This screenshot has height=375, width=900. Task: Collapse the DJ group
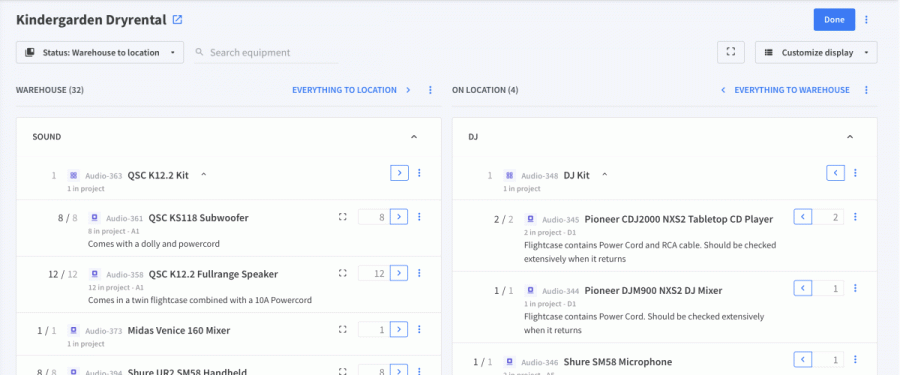(x=850, y=137)
